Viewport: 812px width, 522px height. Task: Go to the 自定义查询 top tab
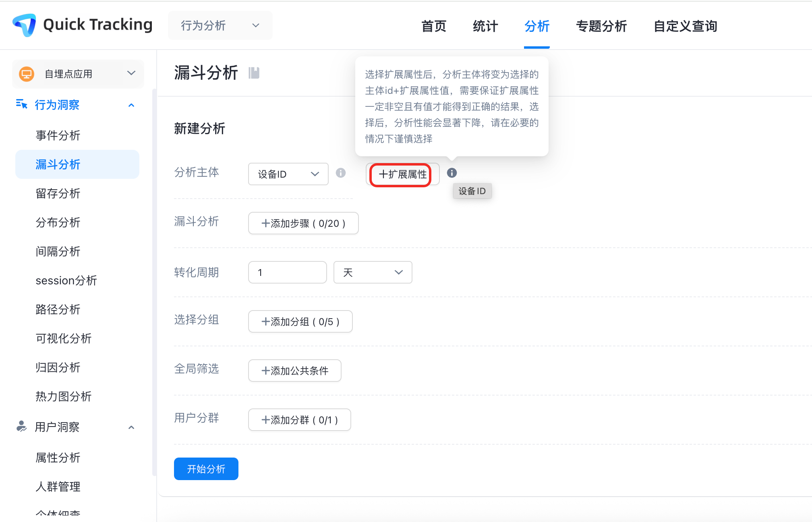pos(685,26)
